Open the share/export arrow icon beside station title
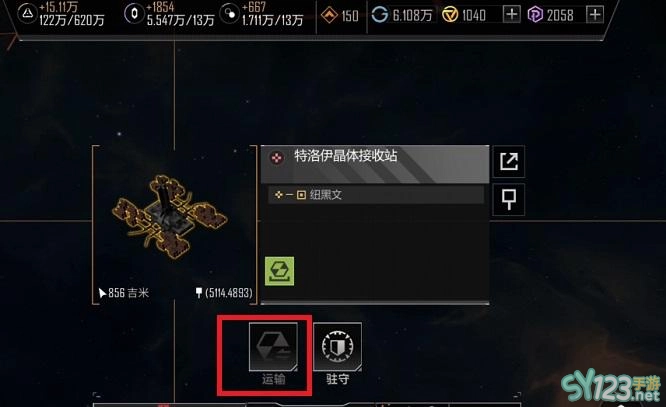This screenshot has width=666, height=407. pos(509,161)
